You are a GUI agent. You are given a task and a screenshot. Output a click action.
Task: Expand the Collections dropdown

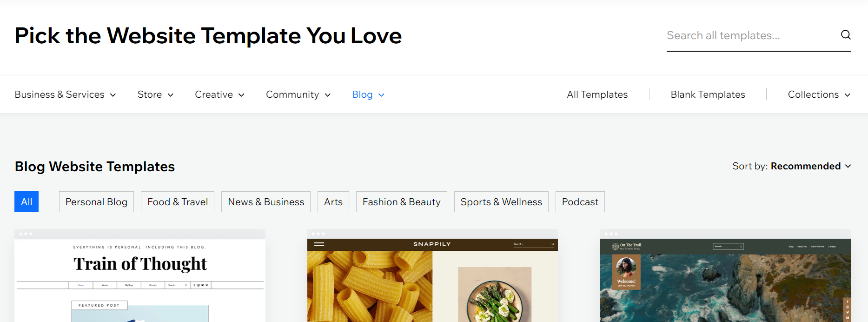819,94
